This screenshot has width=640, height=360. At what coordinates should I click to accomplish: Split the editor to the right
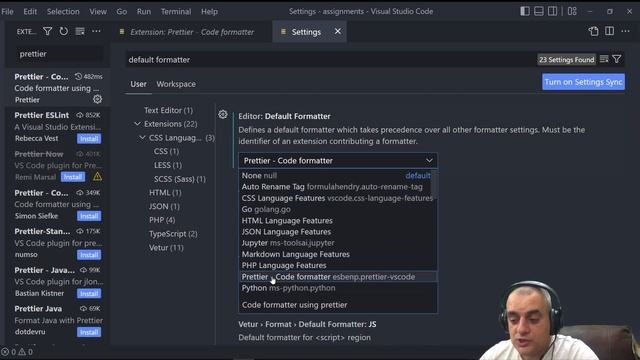click(609, 31)
